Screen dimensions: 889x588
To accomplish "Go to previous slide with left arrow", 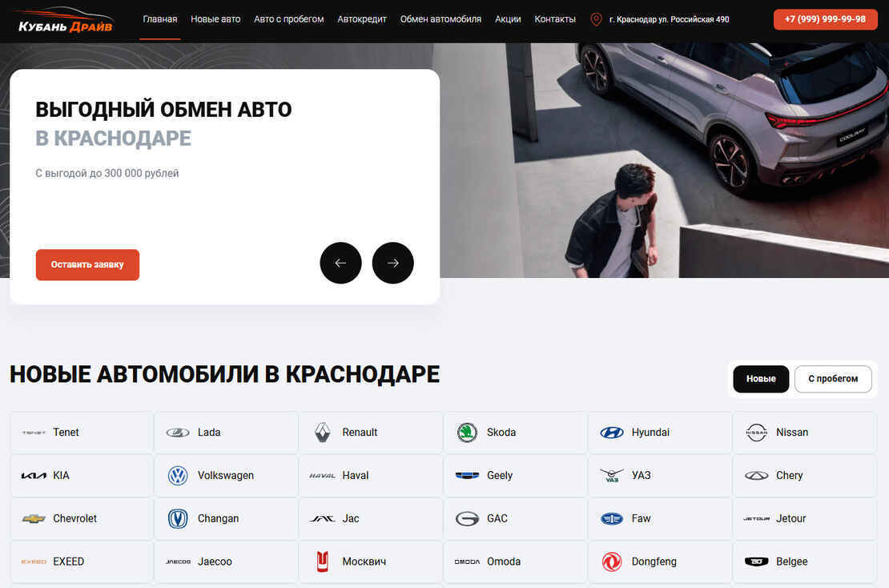I will (x=340, y=263).
